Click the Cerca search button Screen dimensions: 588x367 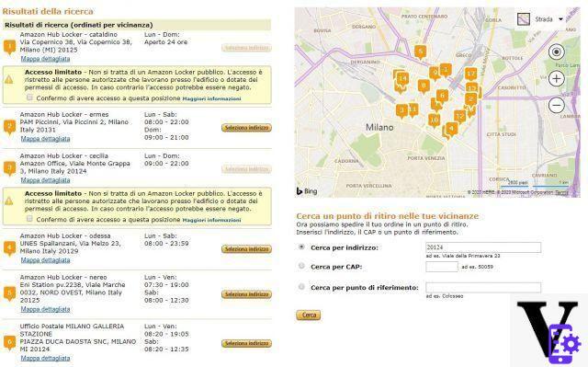309,315
